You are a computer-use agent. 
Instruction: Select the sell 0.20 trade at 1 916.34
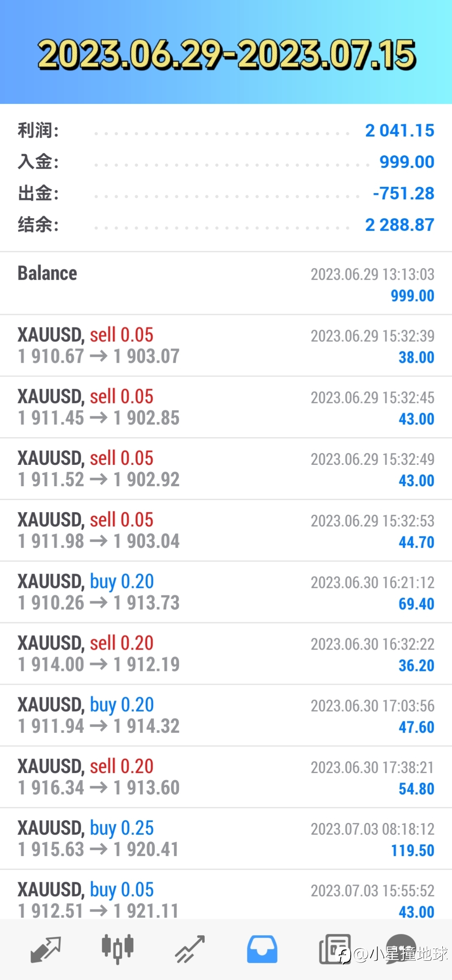click(226, 777)
